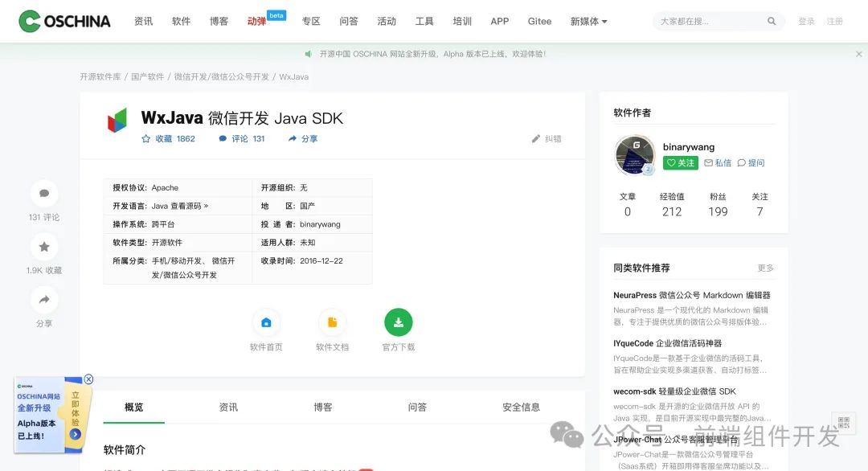
Task: Open the 工具 nav menu item
Action: [424, 21]
